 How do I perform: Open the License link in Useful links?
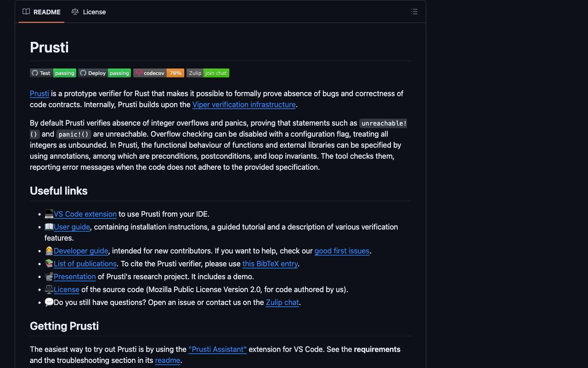[67, 289]
